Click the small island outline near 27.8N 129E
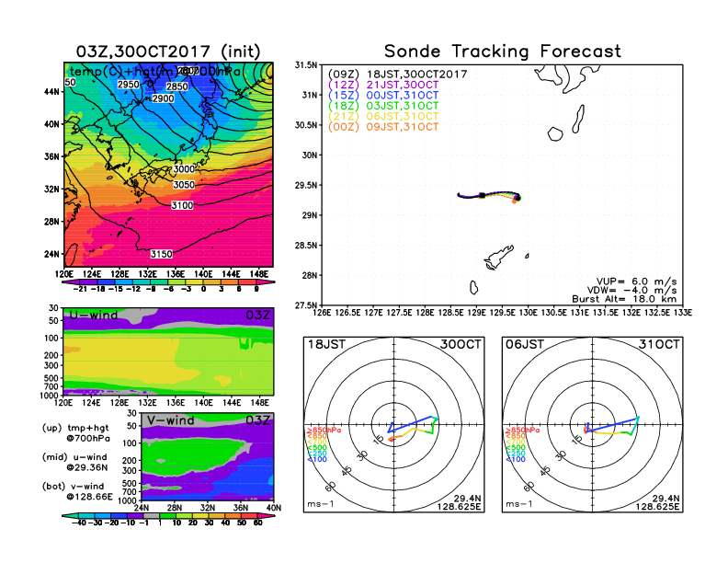The image size is (728, 563). (473, 288)
